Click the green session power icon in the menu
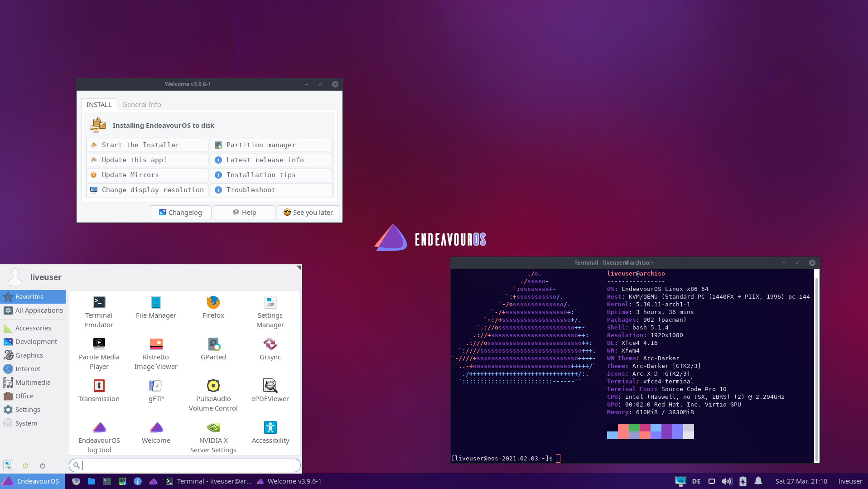868x489 pixels. tap(25, 465)
